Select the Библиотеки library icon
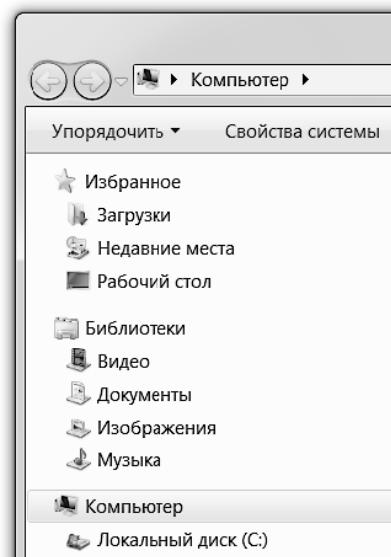391x557 pixels. tap(66, 328)
